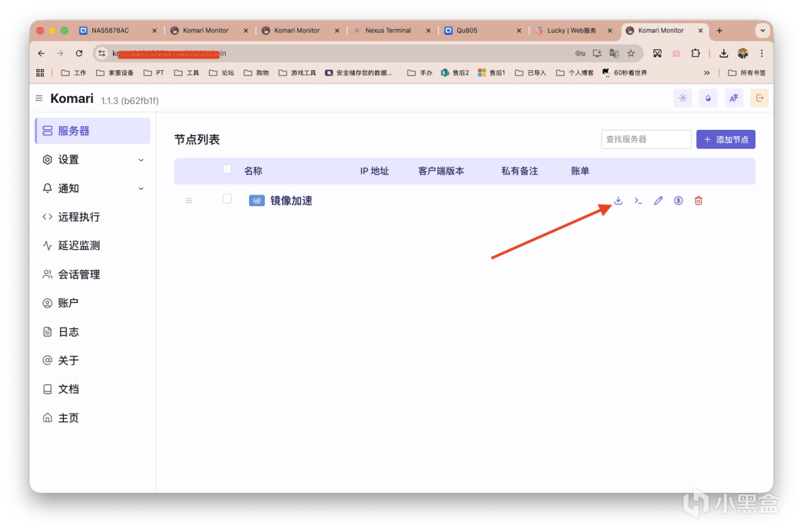Expand the 通知 sidebar menu
803x532 pixels.
(93, 188)
